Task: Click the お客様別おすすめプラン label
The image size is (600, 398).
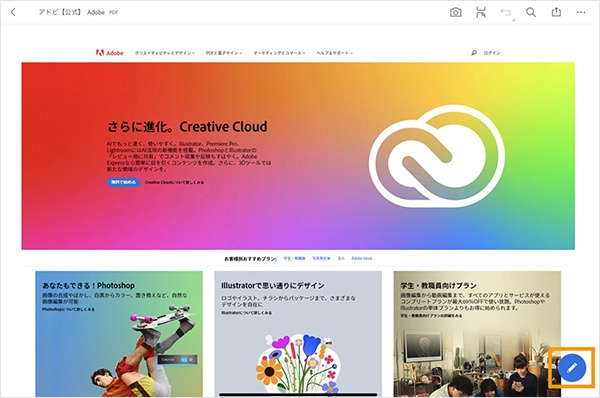Action: click(251, 259)
